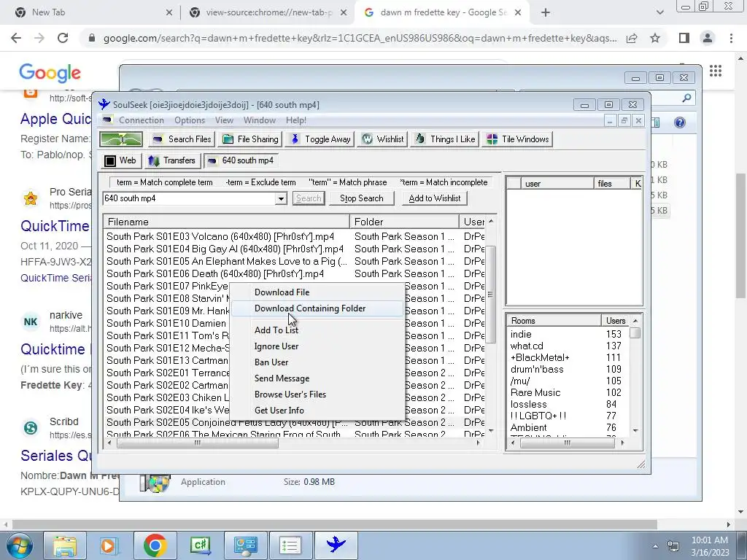The height and width of the screenshot is (560, 747).
Task: Open Chrome profile avatar icon
Action: click(x=708, y=38)
